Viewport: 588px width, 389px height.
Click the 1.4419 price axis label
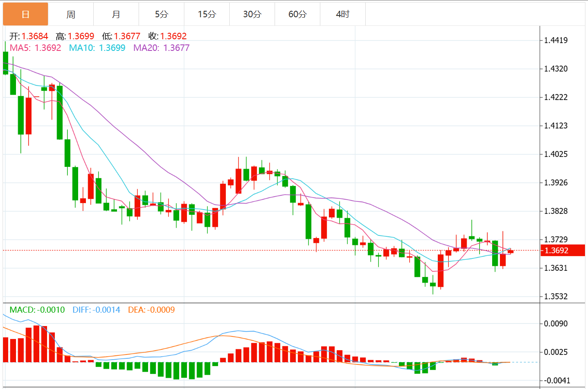point(556,41)
